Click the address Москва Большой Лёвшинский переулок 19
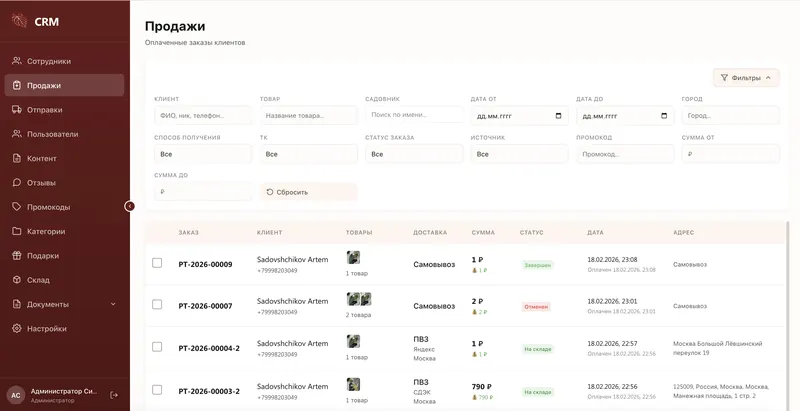800x411 pixels. [717, 348]
